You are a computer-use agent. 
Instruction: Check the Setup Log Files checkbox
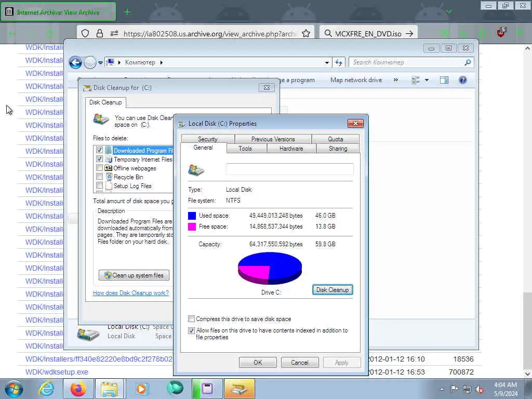coord(99,185)
